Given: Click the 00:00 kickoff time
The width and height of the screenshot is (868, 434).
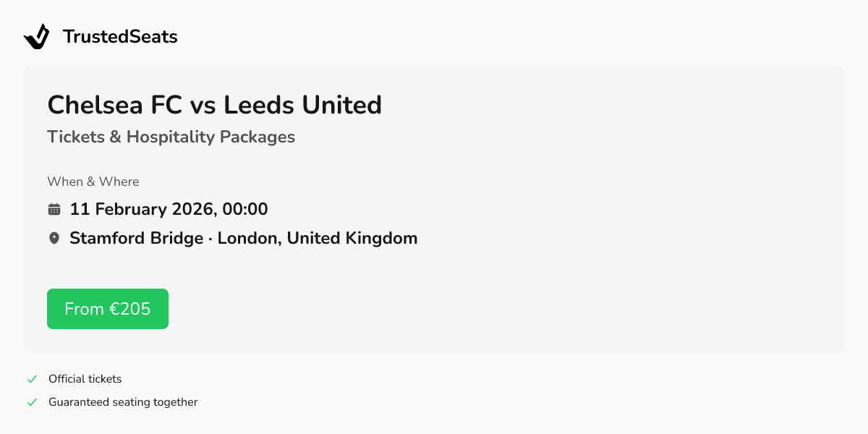Looking at the screenshot, I should 245,210.
